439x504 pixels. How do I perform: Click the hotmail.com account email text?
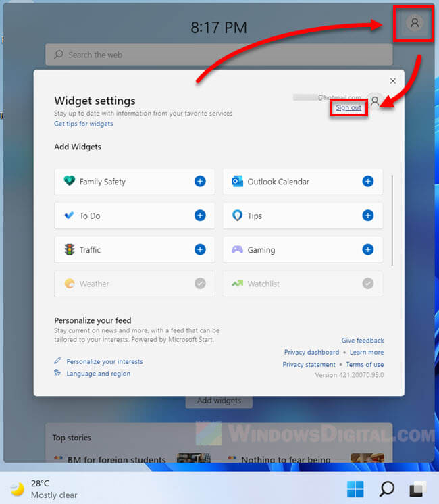(x=339, y=97)
